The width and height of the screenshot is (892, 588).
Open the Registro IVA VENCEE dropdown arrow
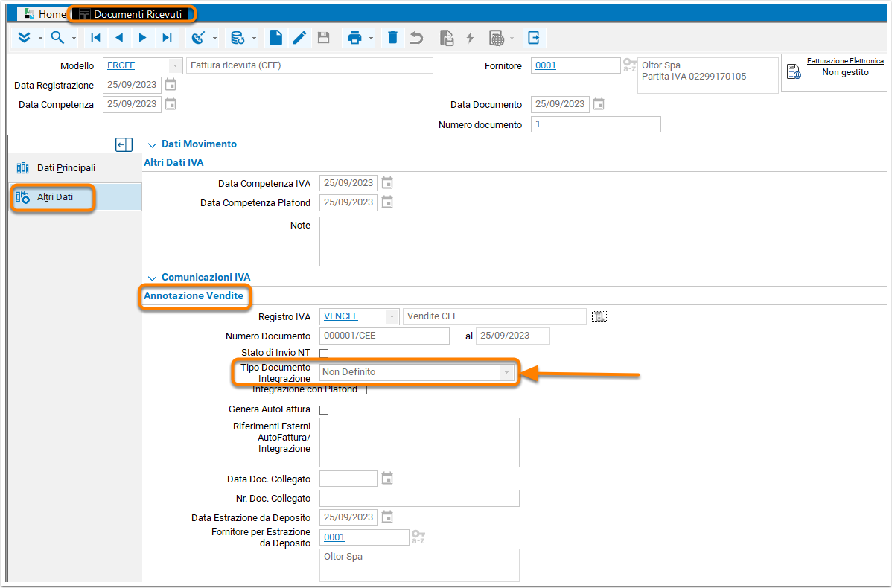[x=392, y=317]
